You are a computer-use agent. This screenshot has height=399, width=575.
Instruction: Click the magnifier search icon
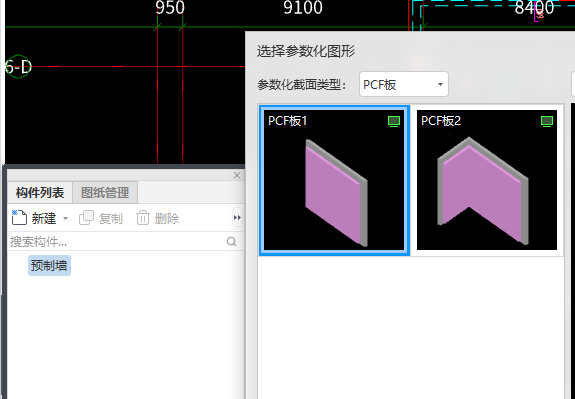(231, 241)
